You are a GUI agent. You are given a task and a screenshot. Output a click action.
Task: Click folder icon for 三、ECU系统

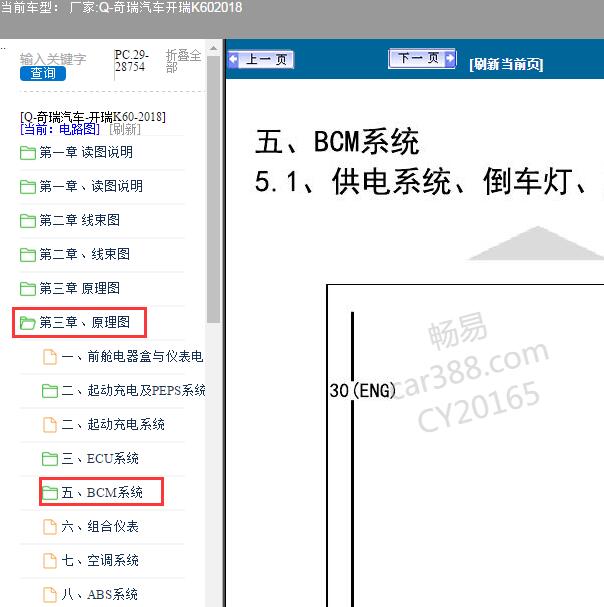click(50, 459)
